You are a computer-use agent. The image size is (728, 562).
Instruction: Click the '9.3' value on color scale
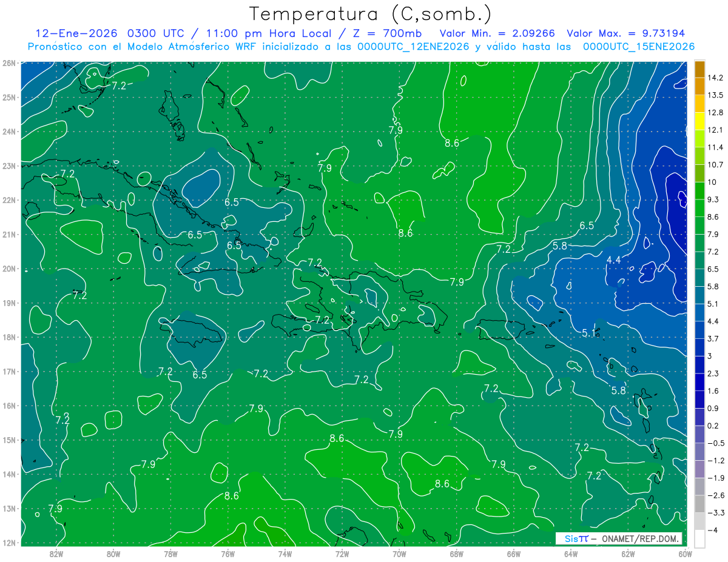pos(713,199)
